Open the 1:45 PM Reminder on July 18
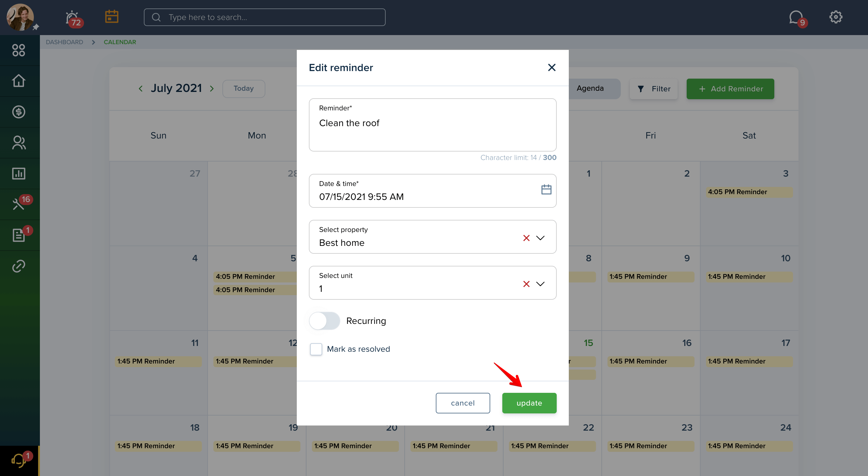The height and width of the screenshot is (476, 868). [x=158, y=446]
